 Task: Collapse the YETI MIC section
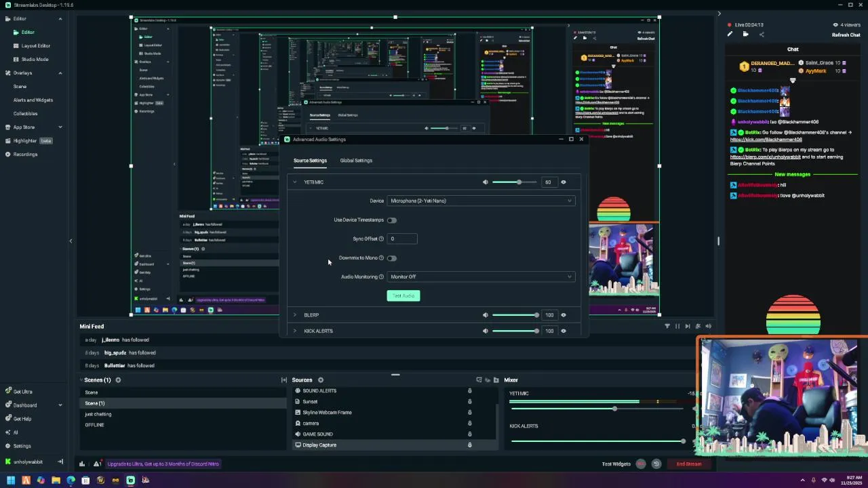click(x=295, y=182)
